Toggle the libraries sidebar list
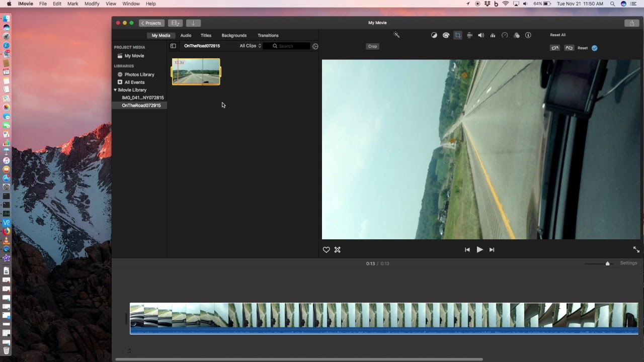 [173, 46]
